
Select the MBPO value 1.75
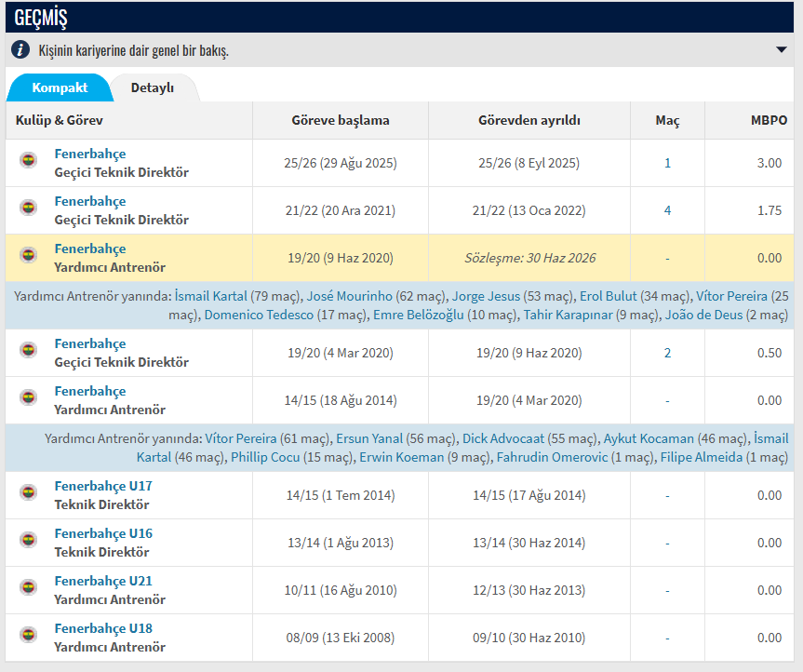(x=770, y=210)
